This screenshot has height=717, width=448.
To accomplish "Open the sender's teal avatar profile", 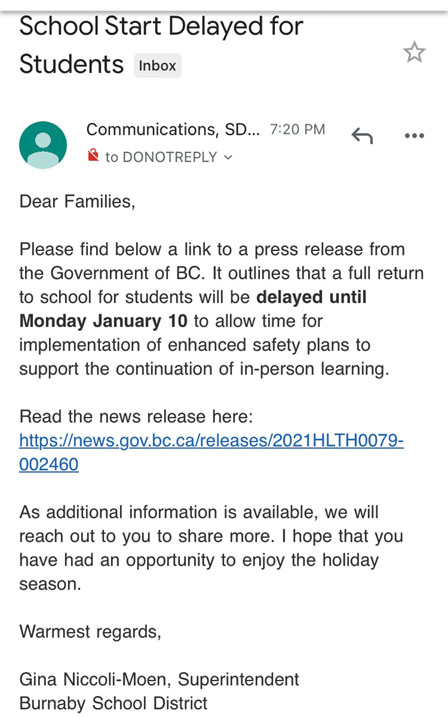I will 43,145.
